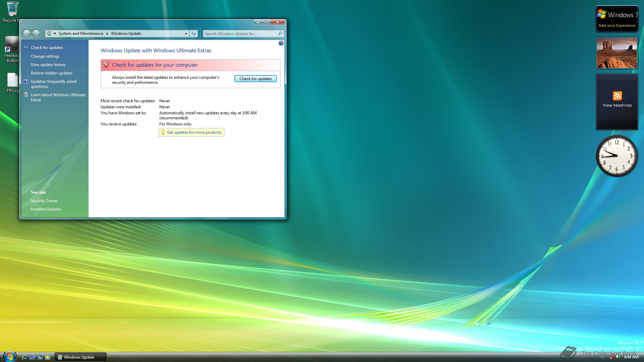The height and width of the screenshot is (362, 644).
Task: Click 'Most recent check for updates:' label
Action: tap(128, 101)
